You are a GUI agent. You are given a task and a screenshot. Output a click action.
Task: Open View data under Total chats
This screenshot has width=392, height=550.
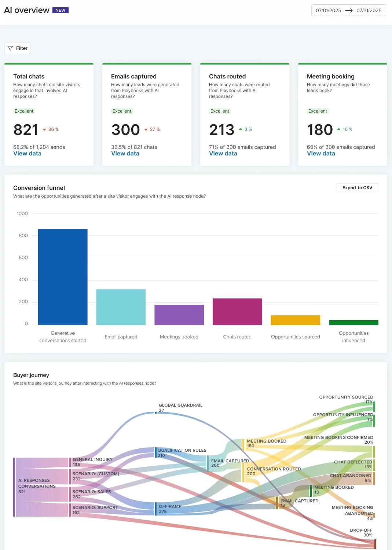click(27, 154)
